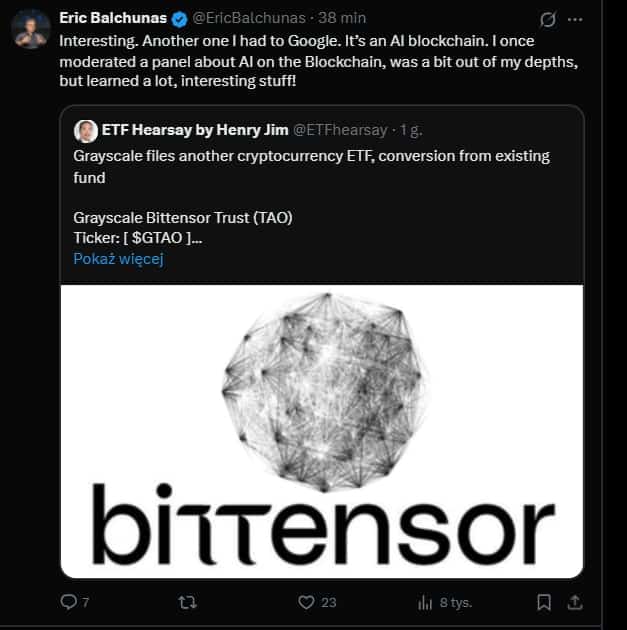This screenshot has width=627, height=630.
Task: Click the blue verified badge
Action: pos(179,18)
